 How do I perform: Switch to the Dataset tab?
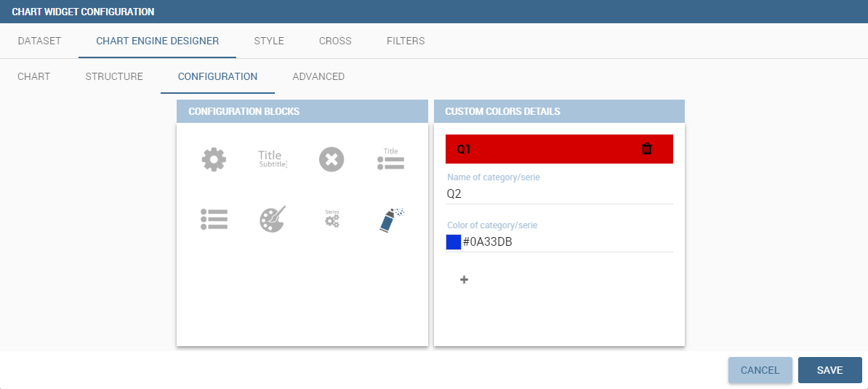[x=39, y=41]
